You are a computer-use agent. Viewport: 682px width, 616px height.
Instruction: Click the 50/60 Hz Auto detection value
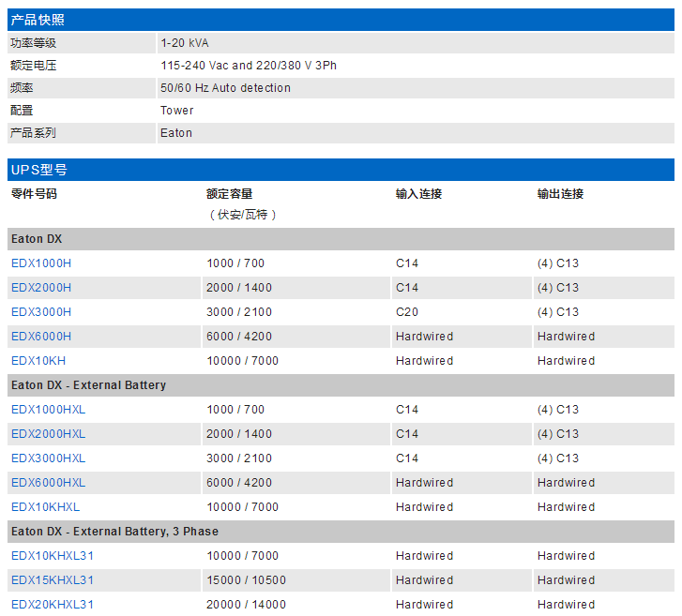tap(225, 88)
